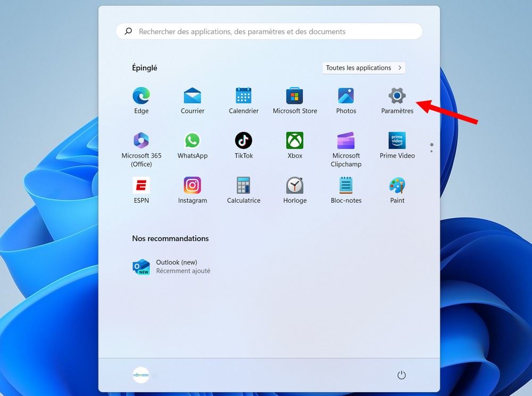Open the Paint app

pyautogui.click(x=397, y=191)
